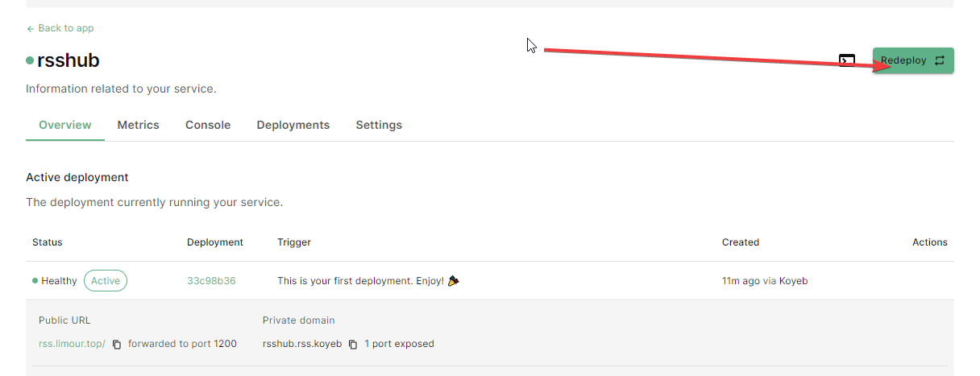Open deployment 33c98b36
This screenshot has width=980, height=376.
coord(211,281)
